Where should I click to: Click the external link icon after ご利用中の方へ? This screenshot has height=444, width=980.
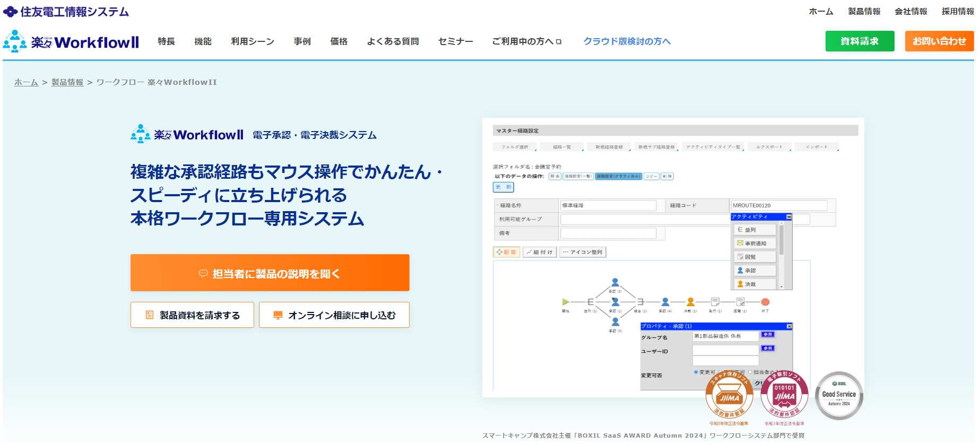[558, 42]
